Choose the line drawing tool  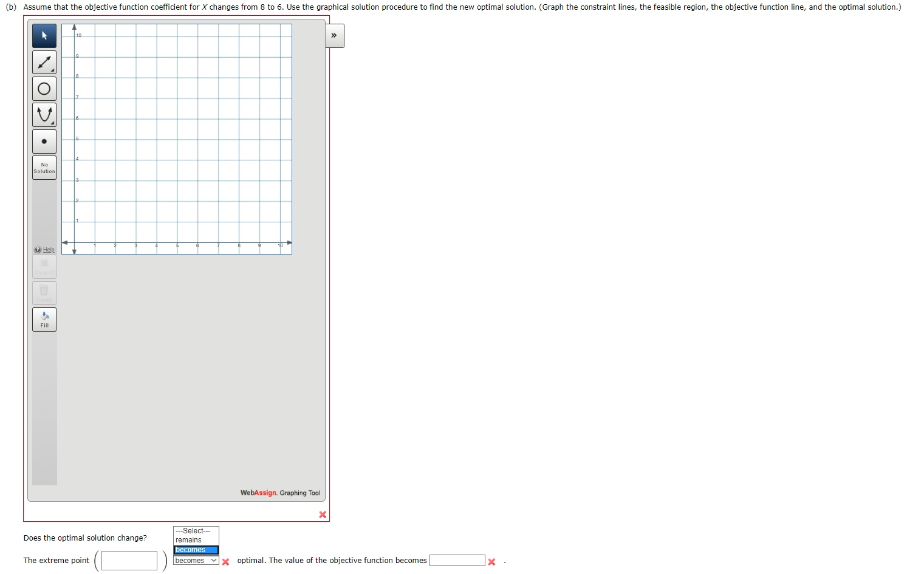pos(43,61)
